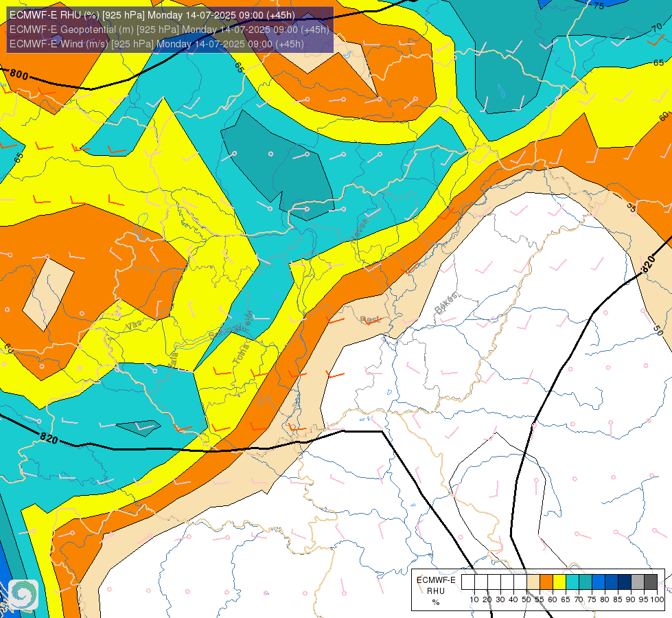Pick the navy 85-90 legend swatch
This screenshot has height=618, width=672.
(x=625, y=582)
